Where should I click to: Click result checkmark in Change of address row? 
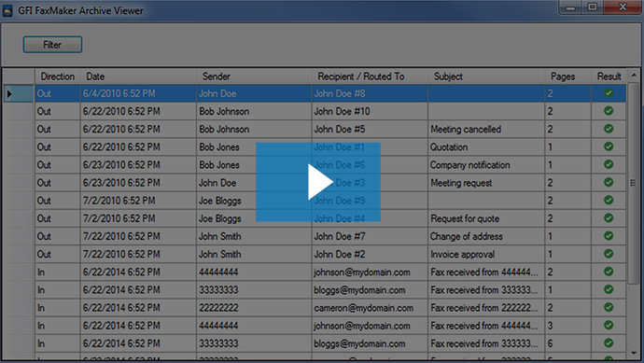[609, 236]
